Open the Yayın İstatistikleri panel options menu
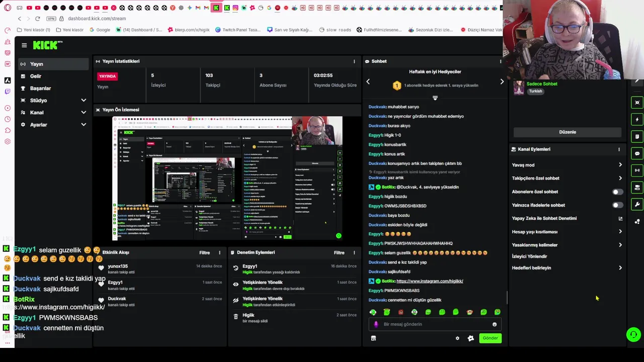 pyautogui.click(x=354, y=61)
